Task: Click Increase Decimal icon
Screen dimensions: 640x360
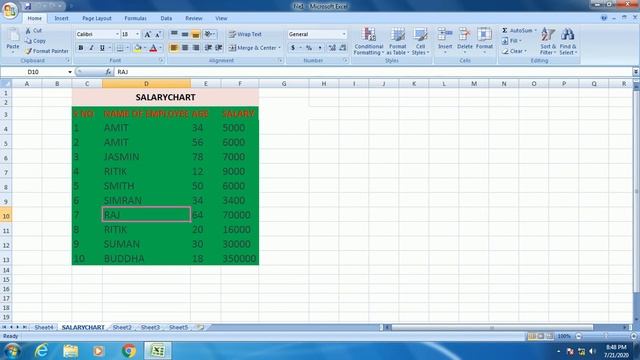Action: pos(332,48)
